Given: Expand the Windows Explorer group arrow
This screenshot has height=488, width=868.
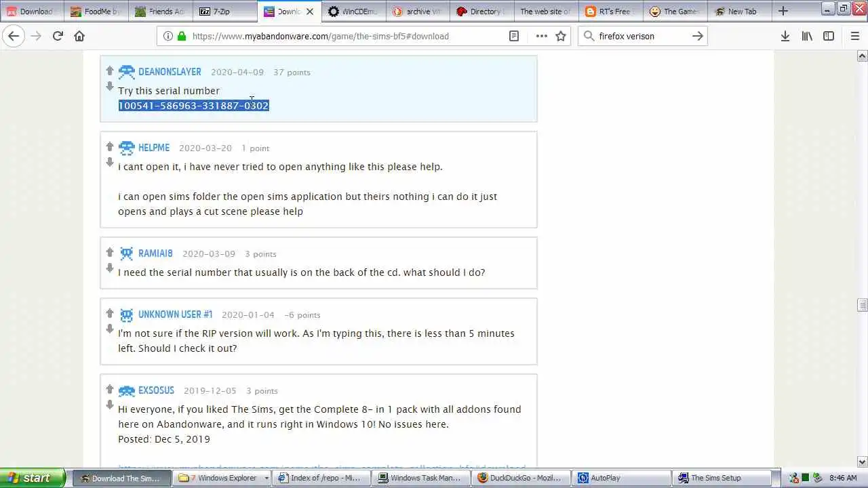Looking at the screenshot, I should pos(267,478).
